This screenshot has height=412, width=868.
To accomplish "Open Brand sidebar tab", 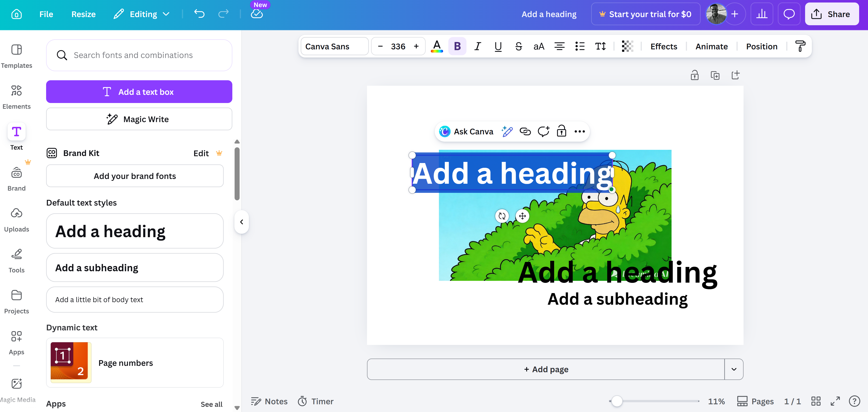I will point(17,179).
